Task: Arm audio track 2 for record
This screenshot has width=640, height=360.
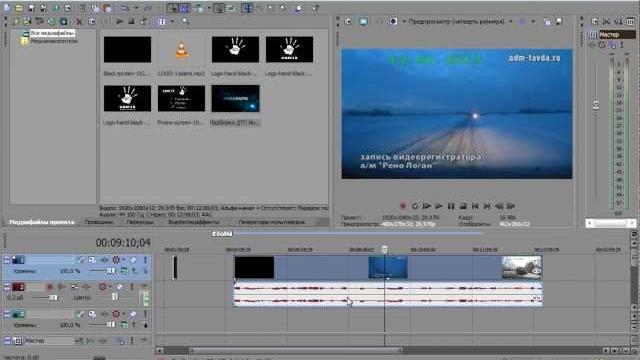Action: [50, 287]
